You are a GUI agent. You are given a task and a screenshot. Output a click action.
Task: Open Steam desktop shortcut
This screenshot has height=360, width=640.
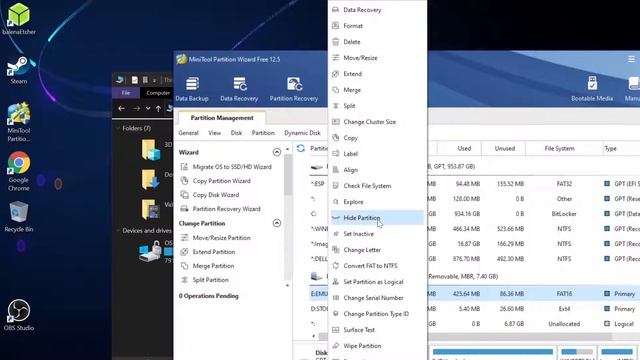pyautogui.click(x=18, y=70)
